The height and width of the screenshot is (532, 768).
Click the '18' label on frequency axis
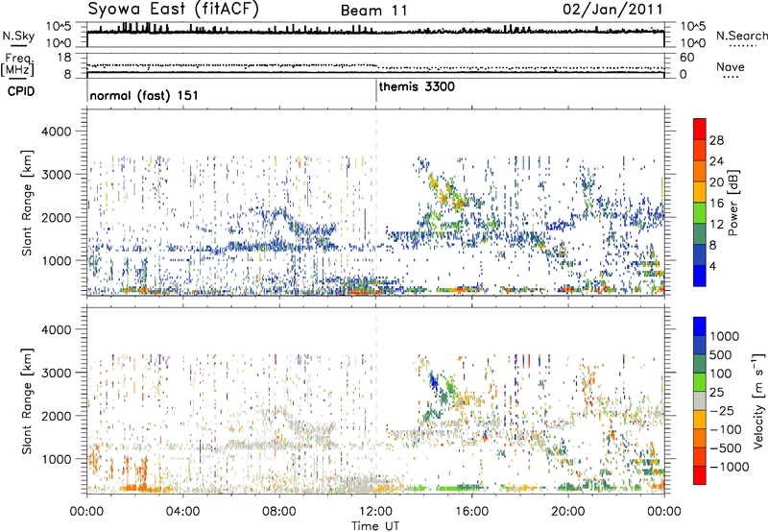click(63, 58)
